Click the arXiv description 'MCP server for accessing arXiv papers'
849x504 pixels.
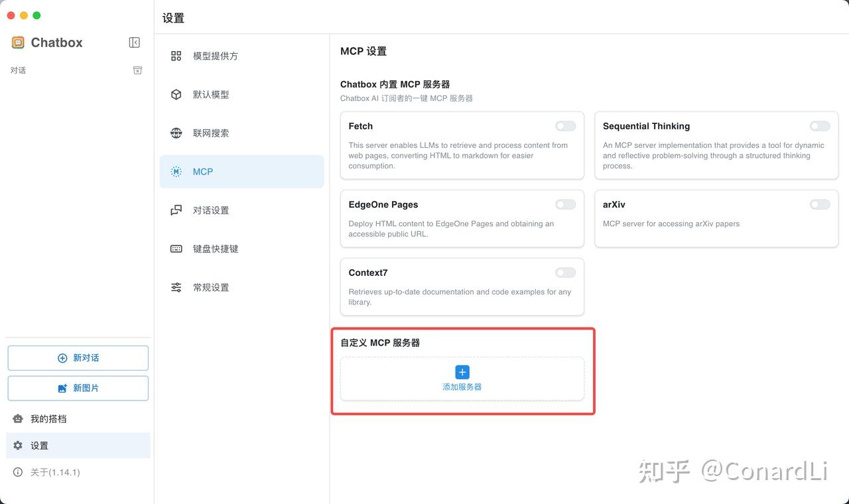tap(671, 223)
